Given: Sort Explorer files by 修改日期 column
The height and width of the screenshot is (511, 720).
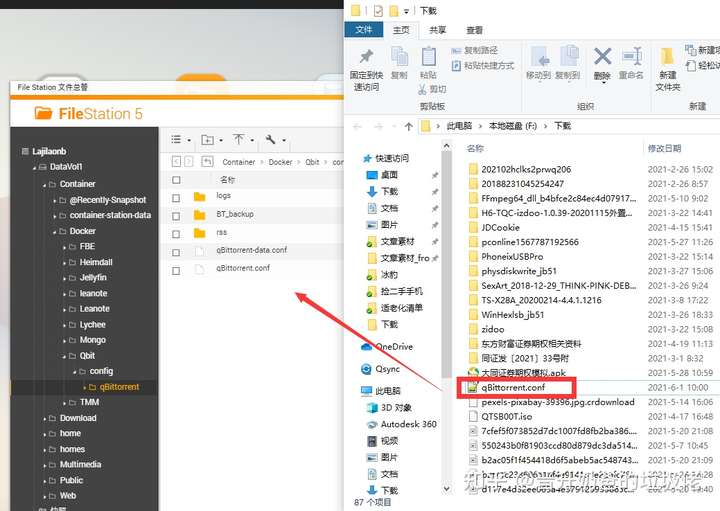Looking at the screenshot, I should click(x=664, y=148).
